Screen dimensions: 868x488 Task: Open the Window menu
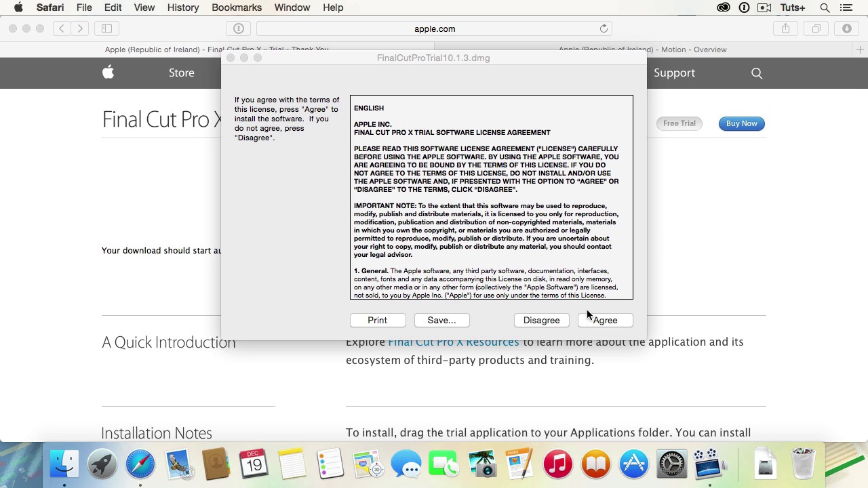pyautogui.click(x=292, y=7)
